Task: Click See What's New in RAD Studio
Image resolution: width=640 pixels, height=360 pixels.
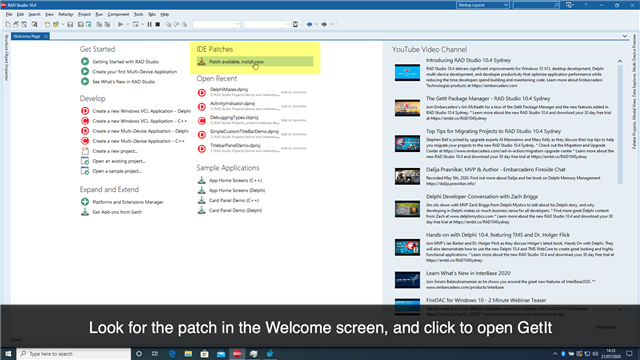Action: 124,82
